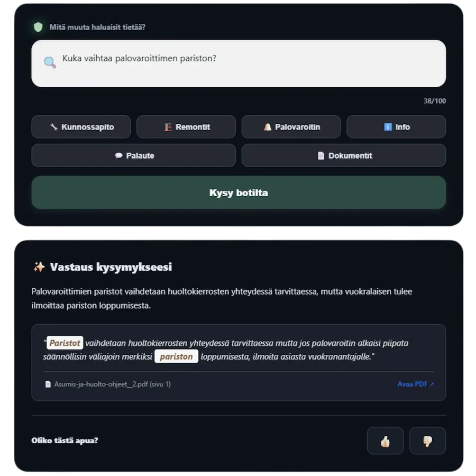Click the thumbs up feedback button
The image size is (476, 476).
tap(385, 441)
